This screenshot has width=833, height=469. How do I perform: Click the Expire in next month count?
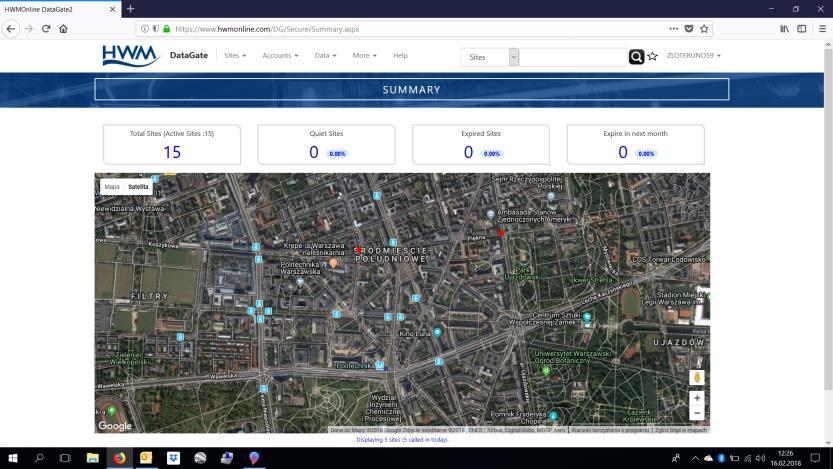pos(623,152)
